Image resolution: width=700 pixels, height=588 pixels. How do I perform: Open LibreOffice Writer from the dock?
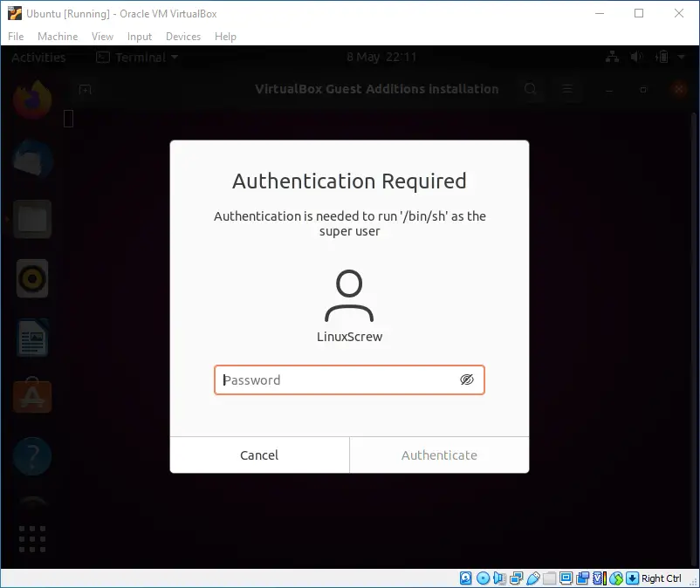pyautogui.click(x=32, y=338)
